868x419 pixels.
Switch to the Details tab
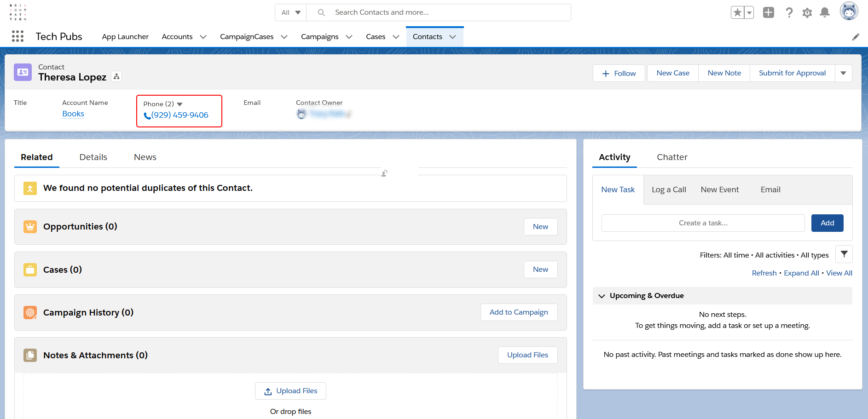pos(93,157)
